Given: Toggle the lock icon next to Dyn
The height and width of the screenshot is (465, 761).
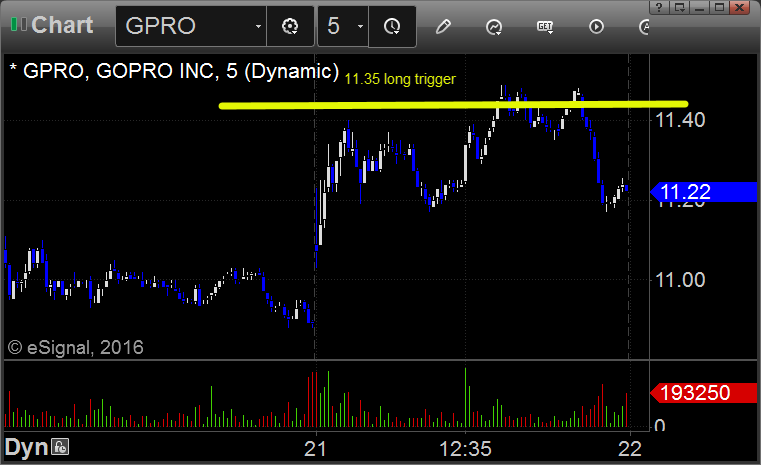Looking at the screenshot, I should click(x=61, y=447).
